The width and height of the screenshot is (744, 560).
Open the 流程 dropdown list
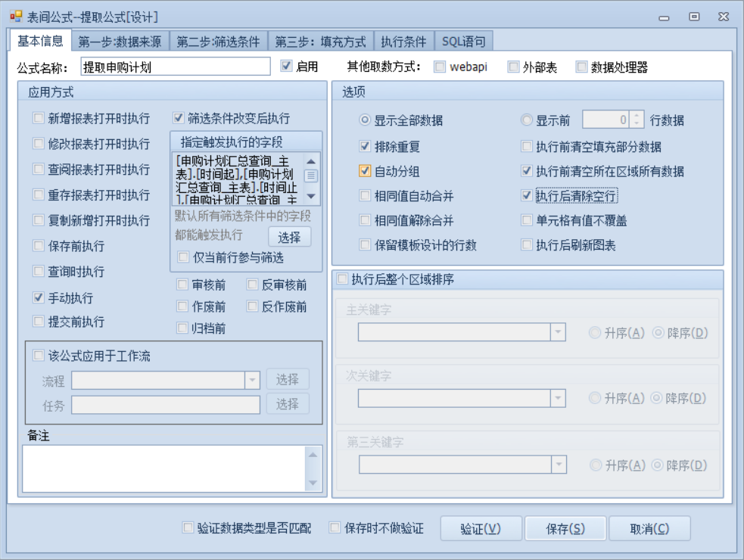point(252,380)
